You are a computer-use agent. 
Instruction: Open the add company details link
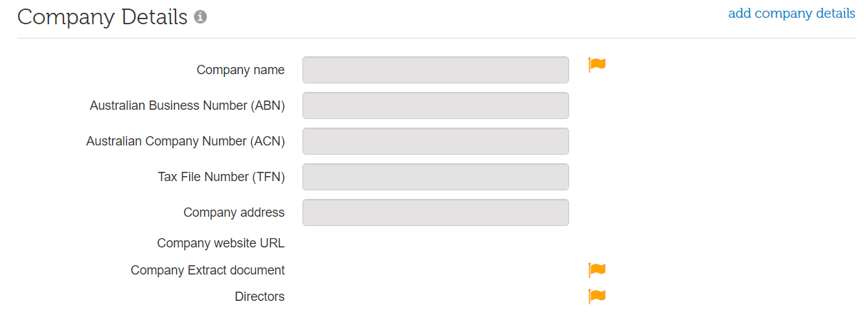[791, 14]
